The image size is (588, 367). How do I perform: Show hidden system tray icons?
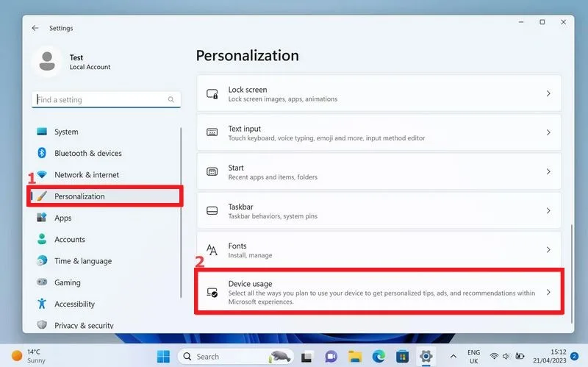(x=453, y=356)
